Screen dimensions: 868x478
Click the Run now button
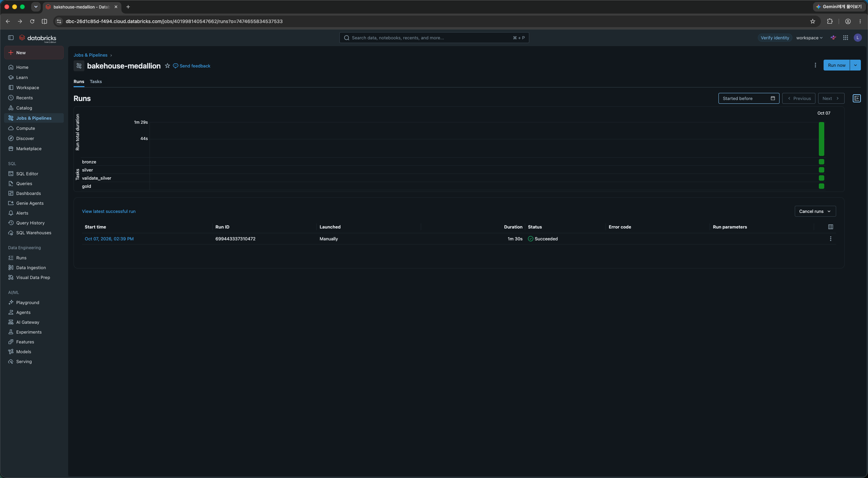click(836, 65)
